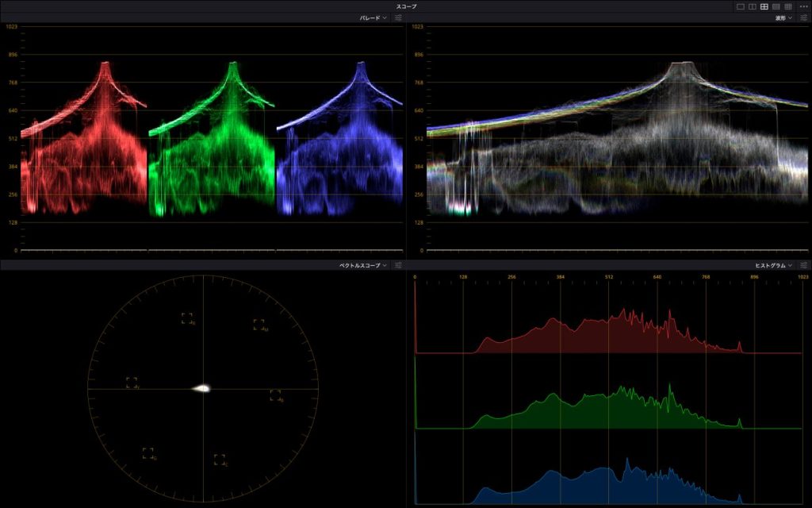Switch to single scope view layout
The width and height of the screenshot is (812, 508).
point(741,6)
